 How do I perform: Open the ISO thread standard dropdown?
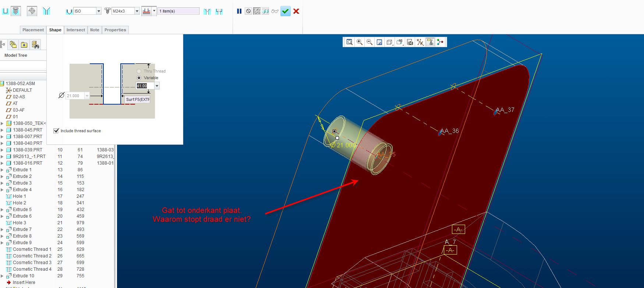pyautogui.click(x=99, y=11)
